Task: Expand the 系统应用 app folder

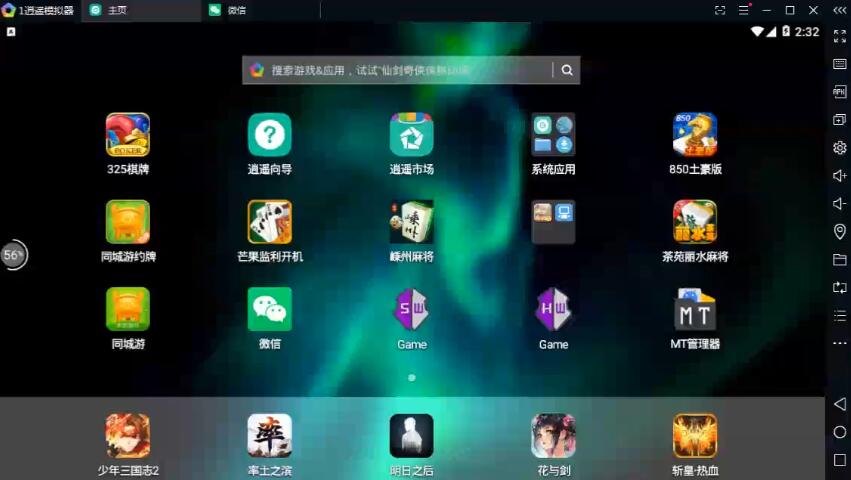Action: 553,135
